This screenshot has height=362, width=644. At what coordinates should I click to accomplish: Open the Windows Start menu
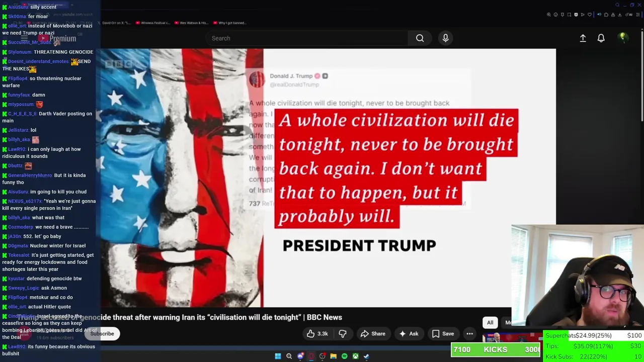pyautogui.click(x=278, y=356)
